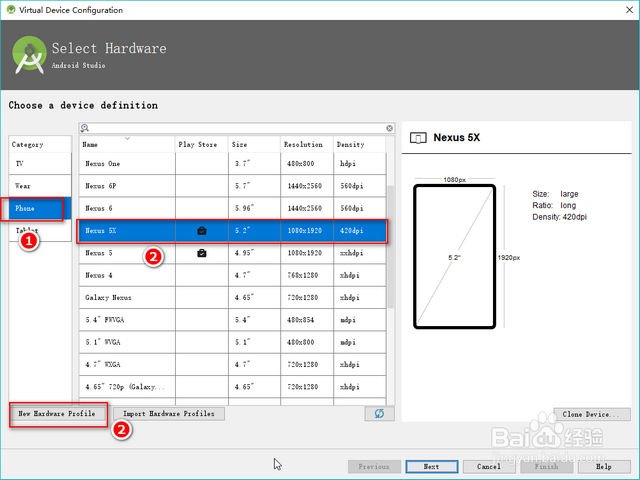Click the Size column header

pyautogui.click(x=254, y=144)
